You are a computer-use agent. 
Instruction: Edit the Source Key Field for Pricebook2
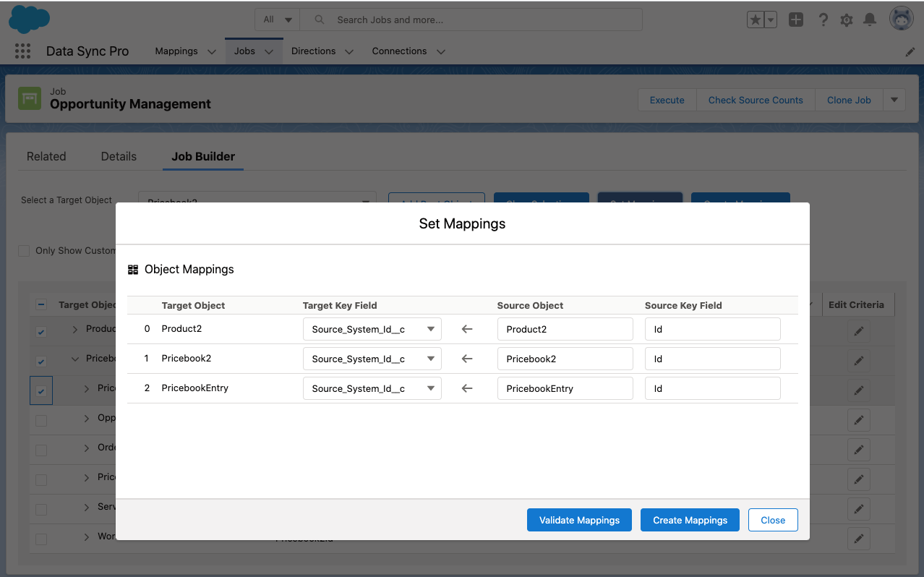pyautogui.click(x=713, y=359)
